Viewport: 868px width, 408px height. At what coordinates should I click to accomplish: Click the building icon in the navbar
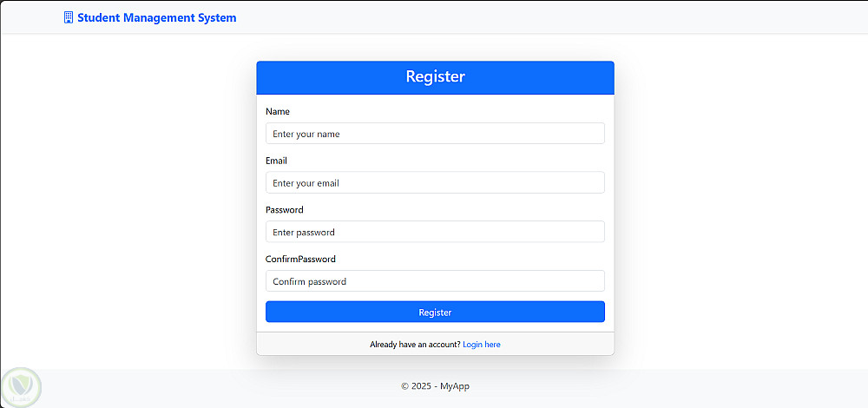[69, 17]
